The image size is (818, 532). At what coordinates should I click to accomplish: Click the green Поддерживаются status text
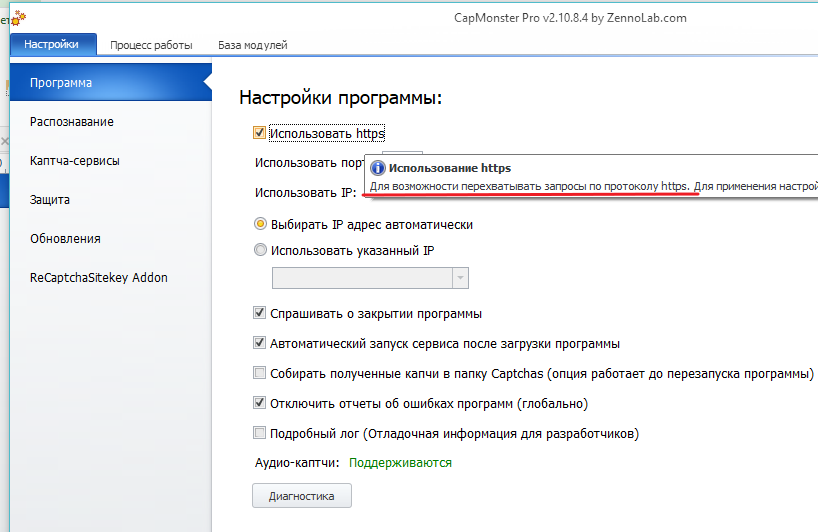point(400,463)
